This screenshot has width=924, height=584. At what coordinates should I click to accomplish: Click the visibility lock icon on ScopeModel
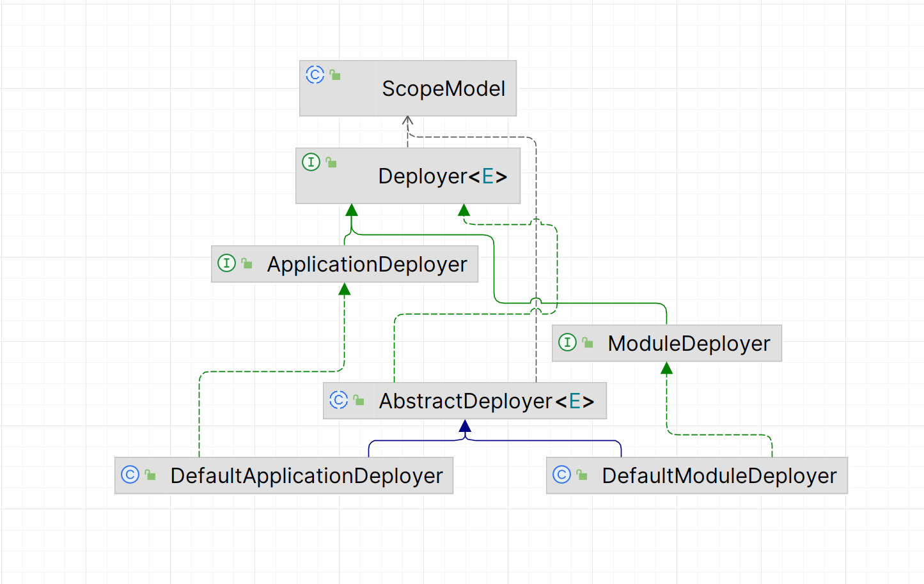click(335, 75)
